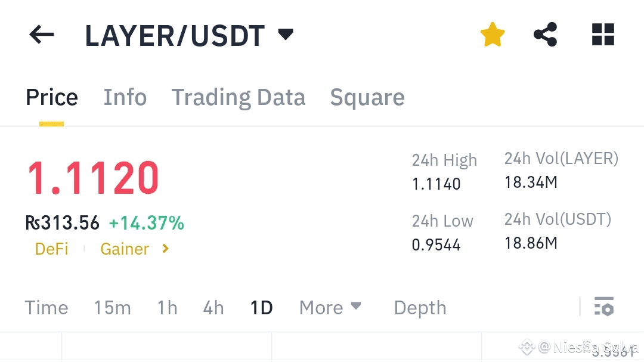Open the Gainer chevron arrow
644x362 pixels.
[x=166, y=249]
